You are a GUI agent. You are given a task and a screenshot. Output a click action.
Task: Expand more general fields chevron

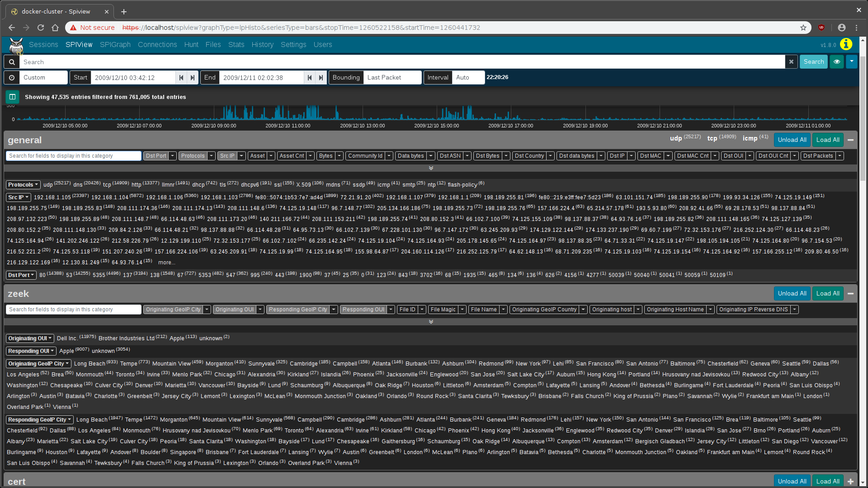[431, 168]
